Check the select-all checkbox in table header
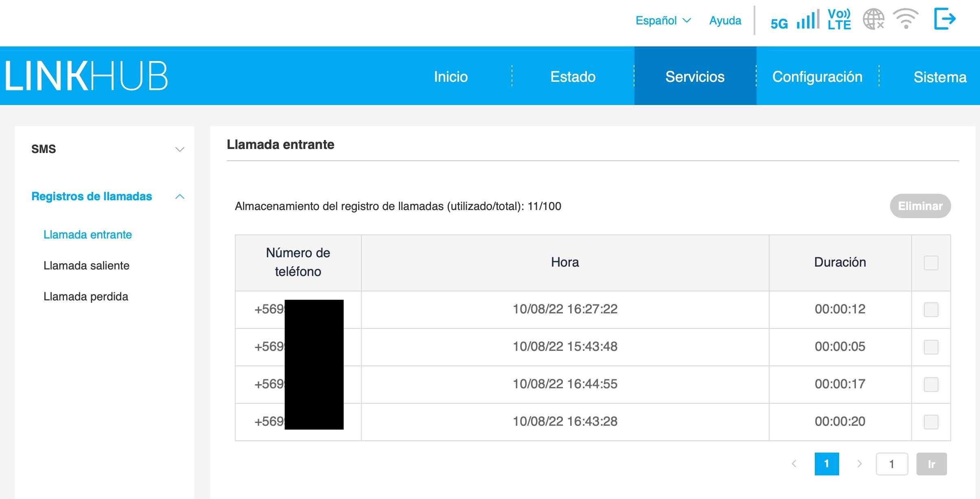Image resolution: width=980 pixels, height=499 pixels. click(931, 263)
